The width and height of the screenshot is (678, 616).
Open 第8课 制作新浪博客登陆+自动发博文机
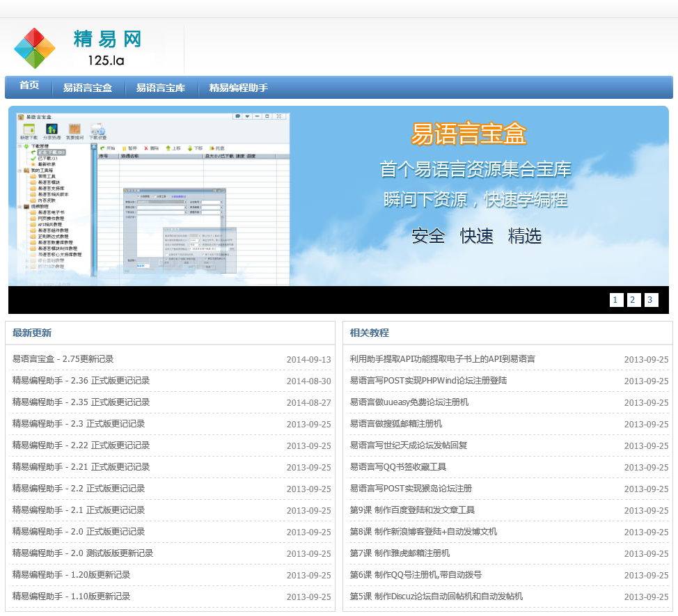coord(423,532)
